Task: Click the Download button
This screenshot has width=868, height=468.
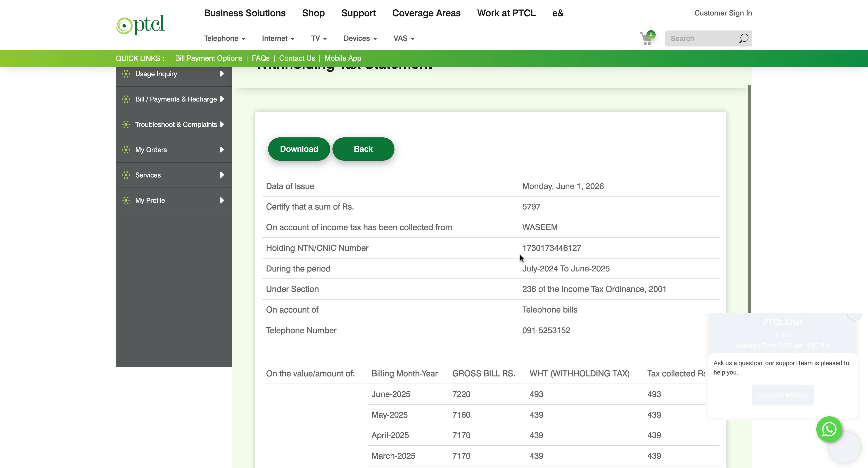Action: click(299, 149)
